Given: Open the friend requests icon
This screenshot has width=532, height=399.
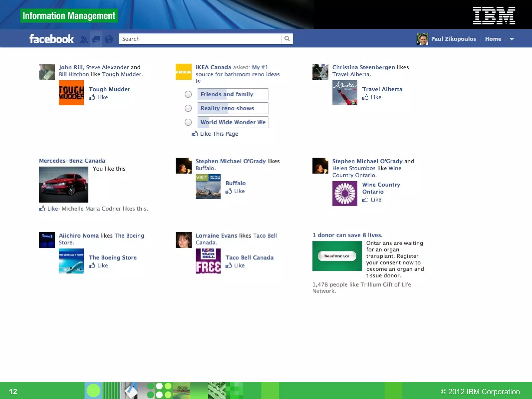Looking at the screenshot, I should point(84,39).
